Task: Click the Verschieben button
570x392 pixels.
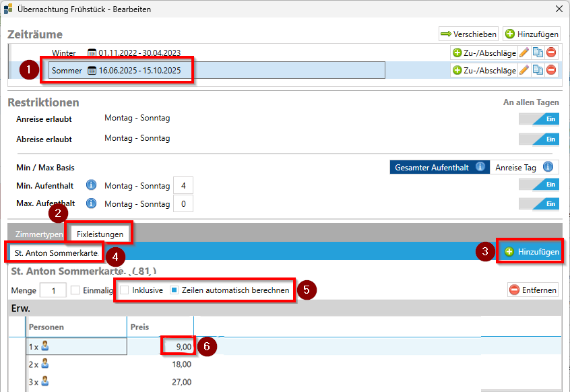Action: pos(468,34)
